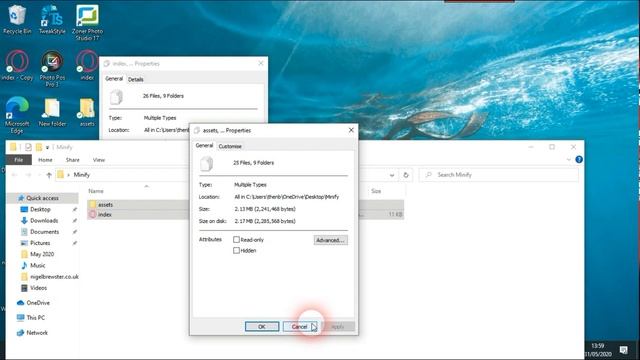The width and height of the screenshot is (640, 360).
Task: Open Photo Pos Pro 3 desktop icon
Action: [x=52, y=69]
